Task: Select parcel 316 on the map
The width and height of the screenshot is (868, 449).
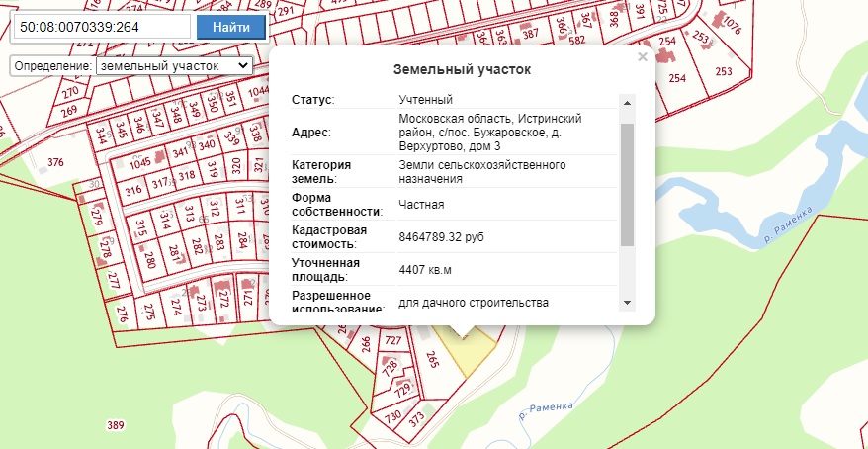Action: point(133,191)
